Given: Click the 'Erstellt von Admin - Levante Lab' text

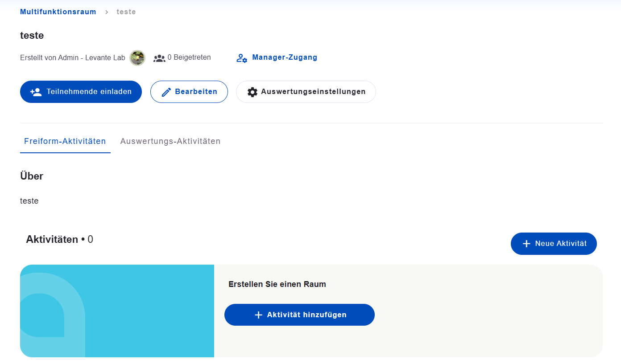Looking at the screenshot, I should (x=73, y=58).
